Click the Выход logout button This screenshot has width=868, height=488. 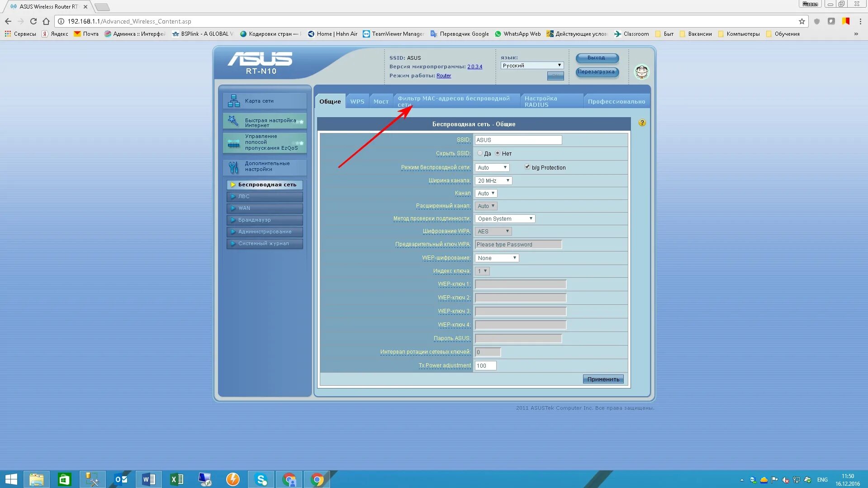[x=597, y=58]
